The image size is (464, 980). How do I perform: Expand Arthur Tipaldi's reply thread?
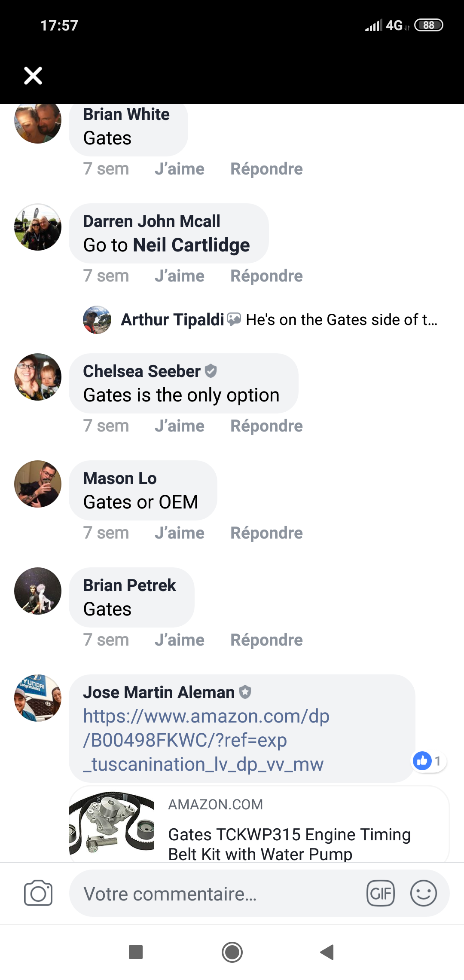pyautogui.click(x=279, y=320)
